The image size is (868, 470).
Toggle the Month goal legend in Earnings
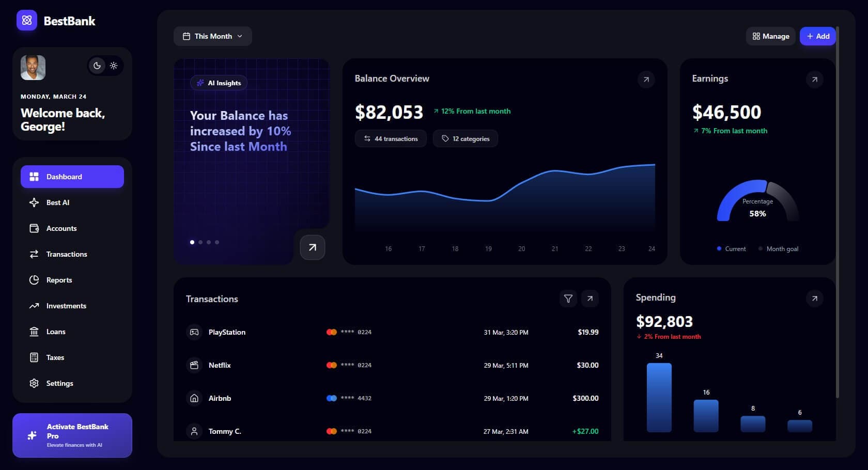(778, 248)
